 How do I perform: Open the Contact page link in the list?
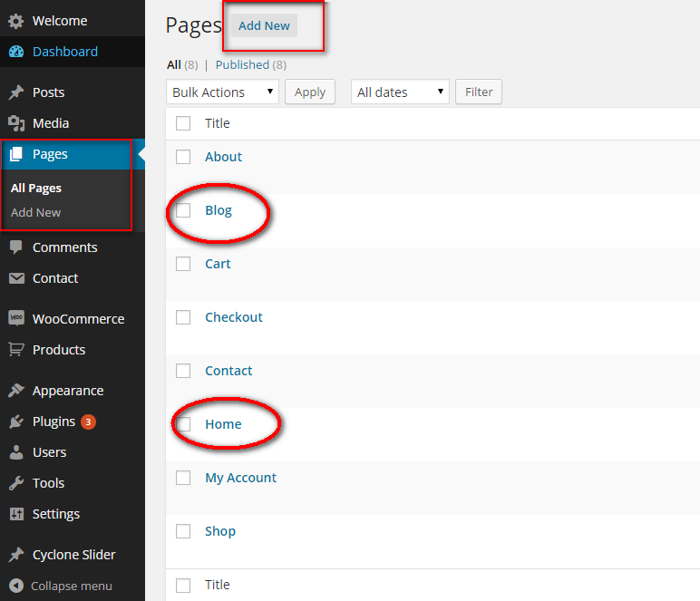click(x=228, y=371)
